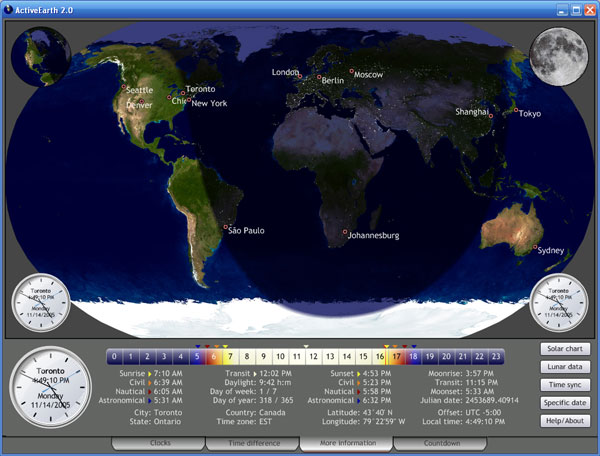Select the Seattle city marker
Image resolution: width=600 pixels, height=456 pixels.
tap(124, 87)
